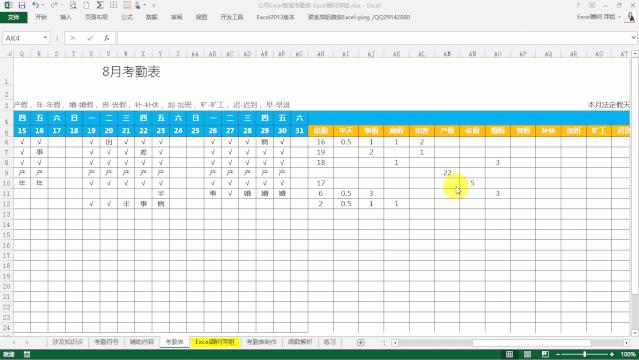Select row 13 header
Screen dimensions: 639x360
[x=7, y=214]
